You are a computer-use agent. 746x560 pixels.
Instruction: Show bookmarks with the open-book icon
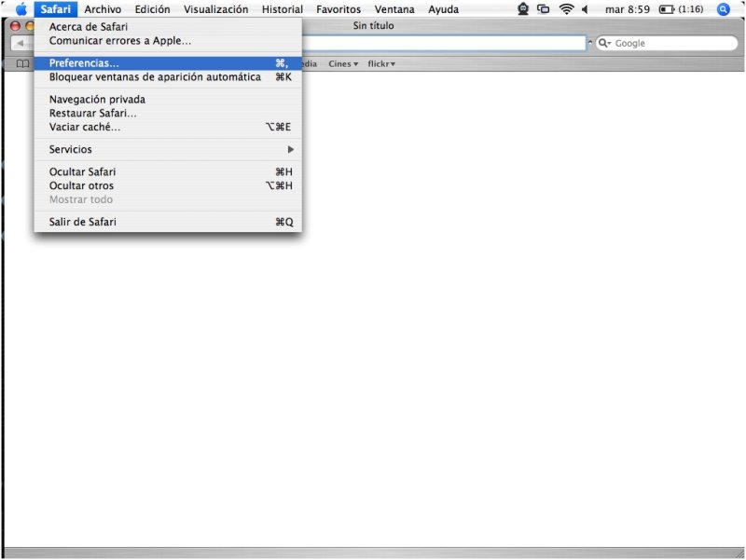pyautogui.click(x=22, y=63)
